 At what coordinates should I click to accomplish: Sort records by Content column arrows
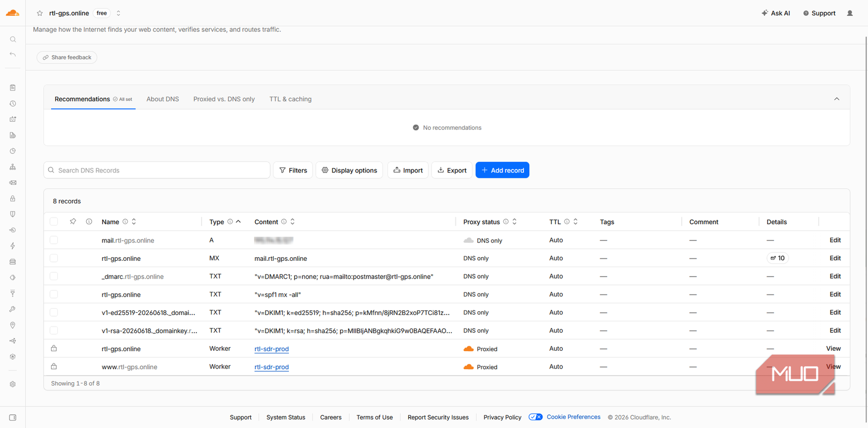(x=292, y=222)
